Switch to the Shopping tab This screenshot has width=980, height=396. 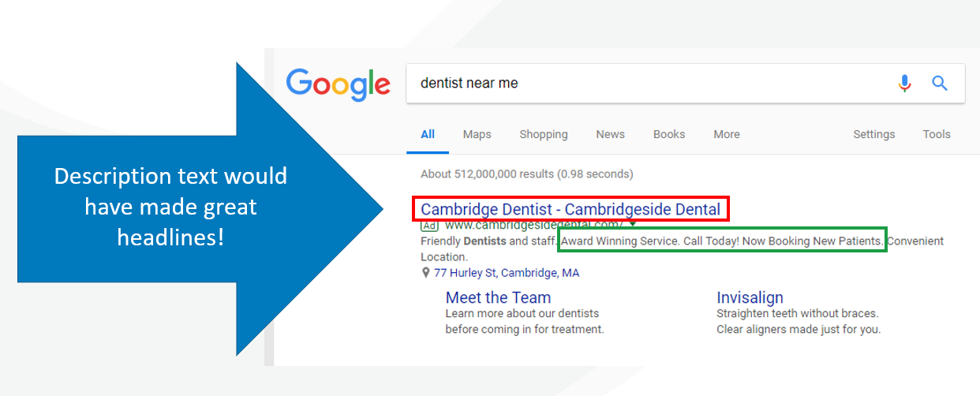(544, 134)
